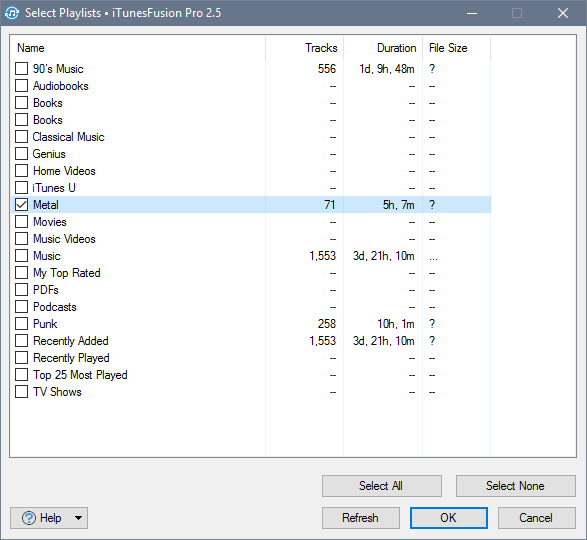Click the 10h, 1m duration value
Screen dimensions: 587x540
(x=396, y=324)
